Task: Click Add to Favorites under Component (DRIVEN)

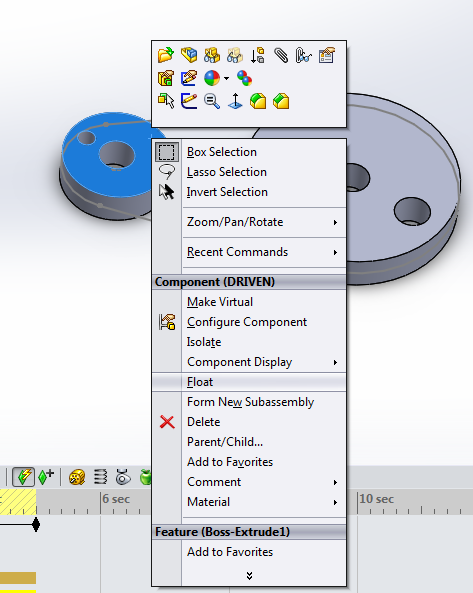Action: (249, 462)
